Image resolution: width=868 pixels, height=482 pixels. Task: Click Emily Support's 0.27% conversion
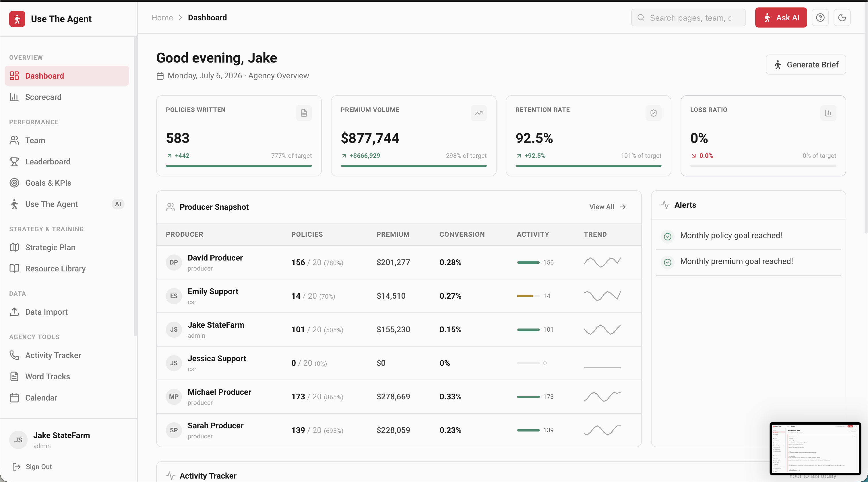450,296
